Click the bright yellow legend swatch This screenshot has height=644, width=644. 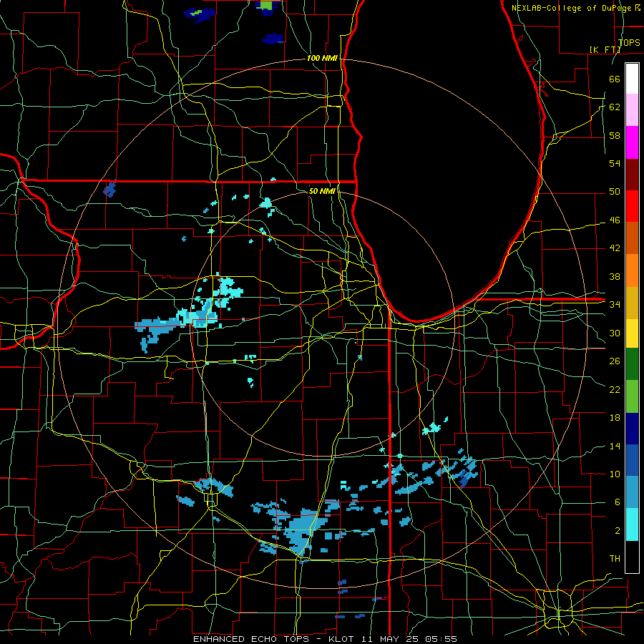[x=632, y=333]
